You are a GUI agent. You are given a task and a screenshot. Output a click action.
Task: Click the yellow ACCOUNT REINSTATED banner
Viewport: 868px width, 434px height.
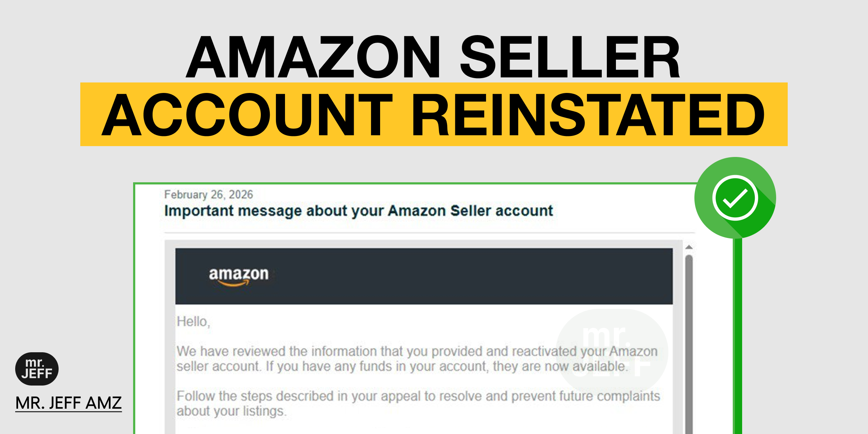point(434,114)
